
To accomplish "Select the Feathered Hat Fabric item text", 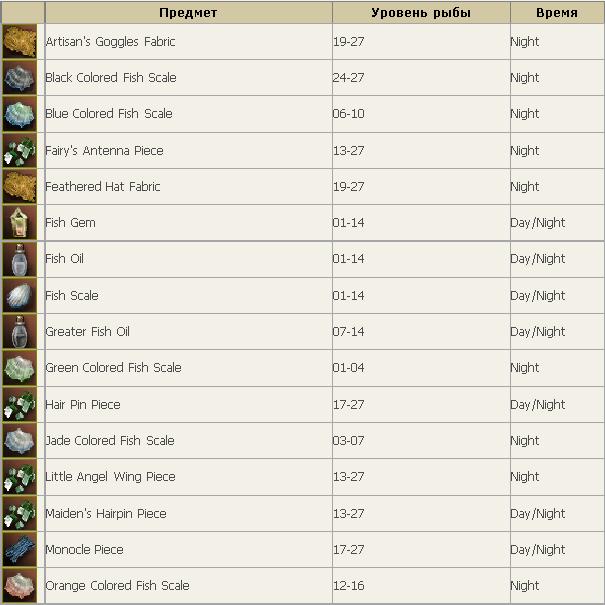I will coord(103,187).
